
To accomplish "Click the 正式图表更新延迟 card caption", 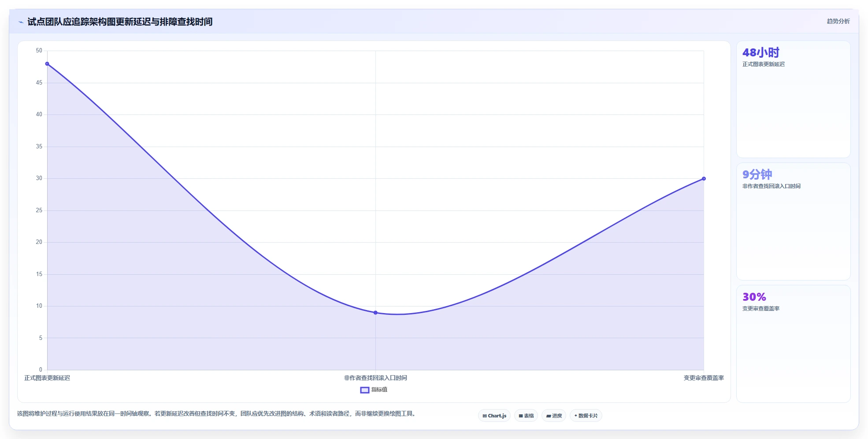I will pyautogui.click(x=764, y=64).
